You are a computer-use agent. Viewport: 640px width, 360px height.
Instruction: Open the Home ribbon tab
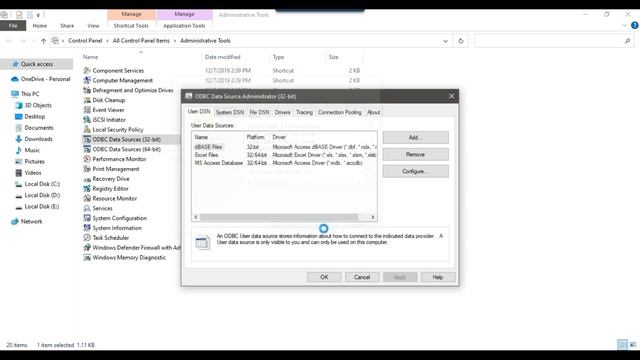[x=40, y=26]
